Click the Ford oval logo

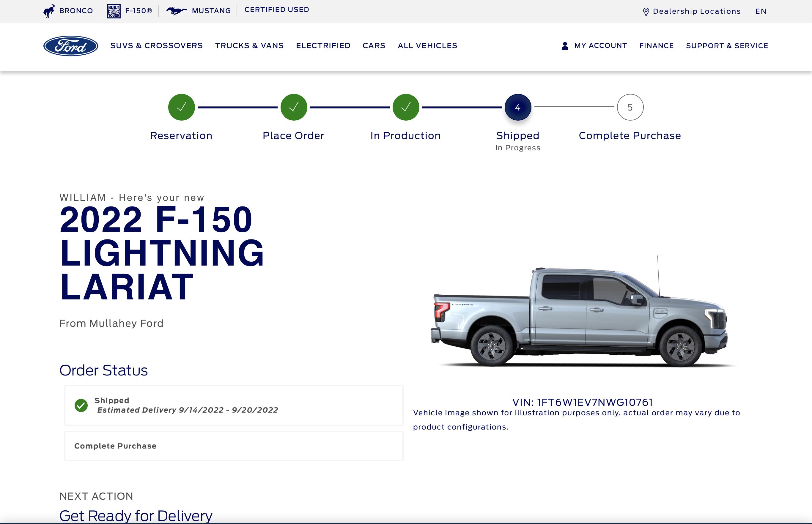[71, 45]
